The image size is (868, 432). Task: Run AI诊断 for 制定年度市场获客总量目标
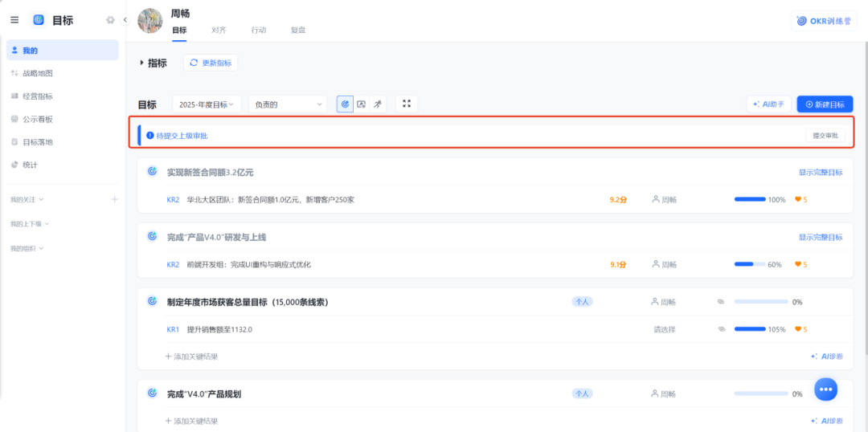pos(827,357)
